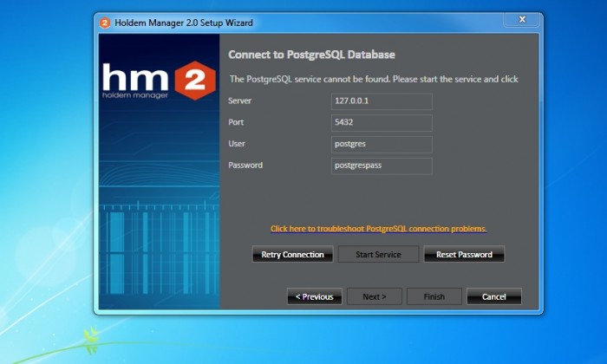The image size is (607, 364).
Task: Cancel the setup wizard
Action: 494,296
